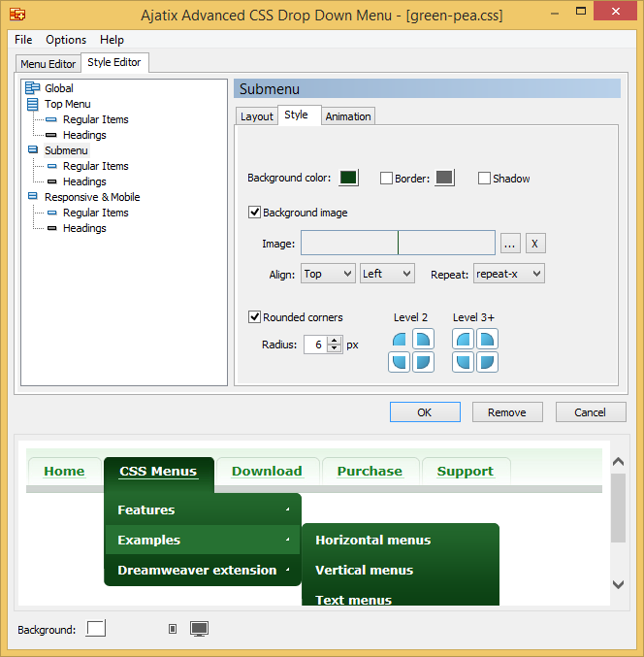Click the Image path input field
Viewport: 644px width, 657px height.
pos(398,243)
